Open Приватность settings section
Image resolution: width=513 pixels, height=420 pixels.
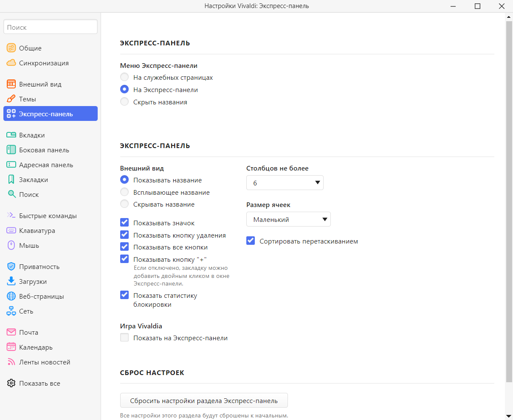pyautogui.click(x=51, y=266)
